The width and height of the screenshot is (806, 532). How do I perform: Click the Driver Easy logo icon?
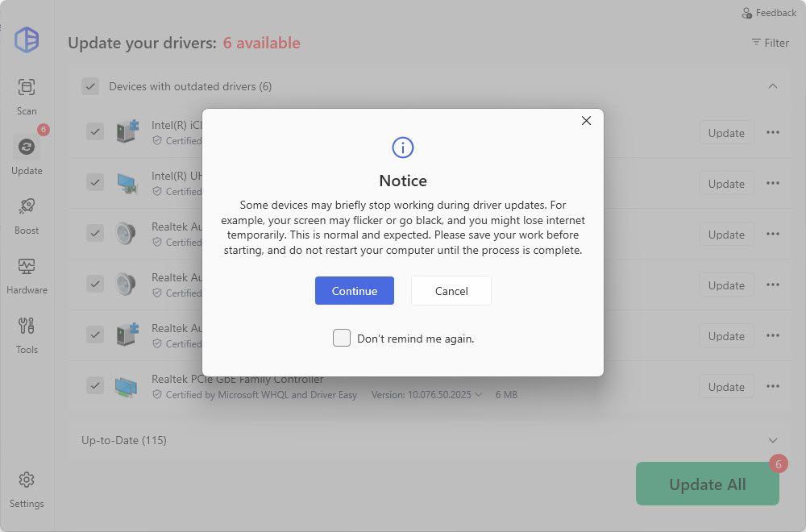tap(27, 39)
